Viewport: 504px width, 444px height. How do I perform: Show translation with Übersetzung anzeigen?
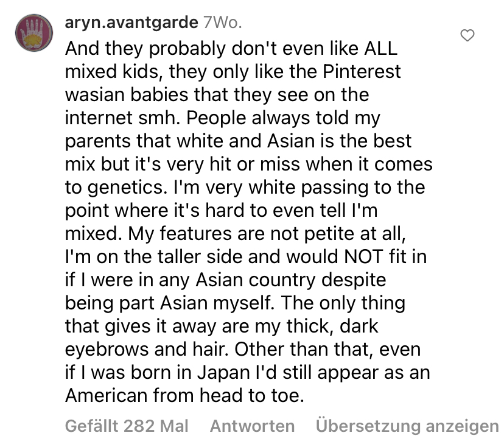pos(407,426)
